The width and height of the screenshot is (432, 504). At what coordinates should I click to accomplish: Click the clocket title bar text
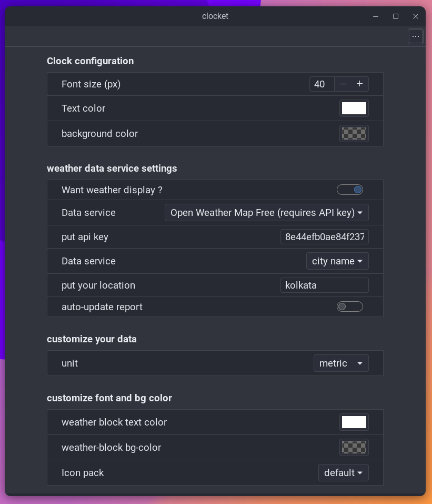[215, 16]
